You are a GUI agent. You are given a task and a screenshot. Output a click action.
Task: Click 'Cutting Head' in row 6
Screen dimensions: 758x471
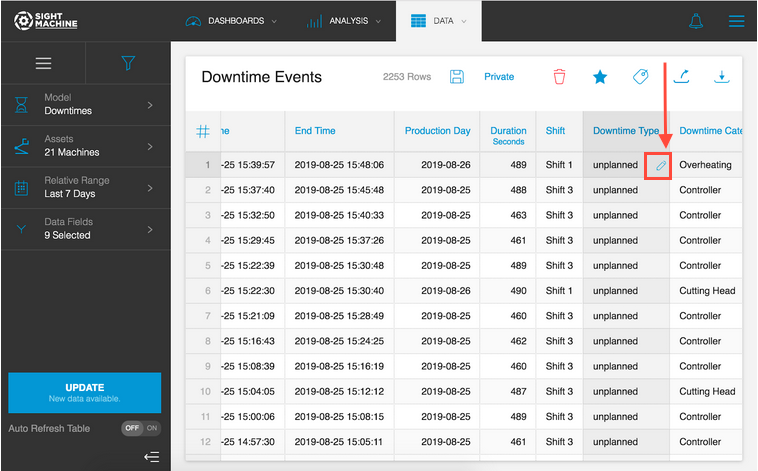coord(707,291)
